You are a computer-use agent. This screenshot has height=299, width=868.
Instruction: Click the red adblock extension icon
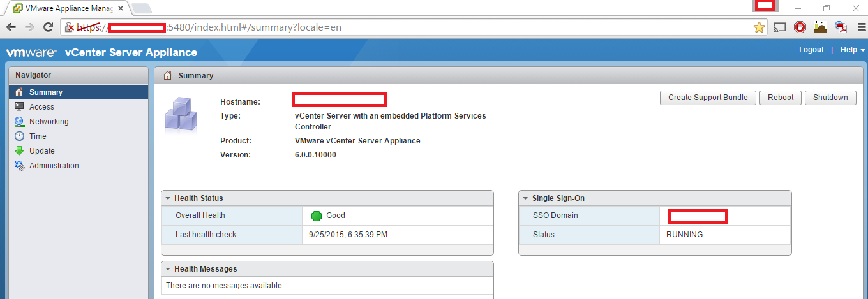click(800, 27)
